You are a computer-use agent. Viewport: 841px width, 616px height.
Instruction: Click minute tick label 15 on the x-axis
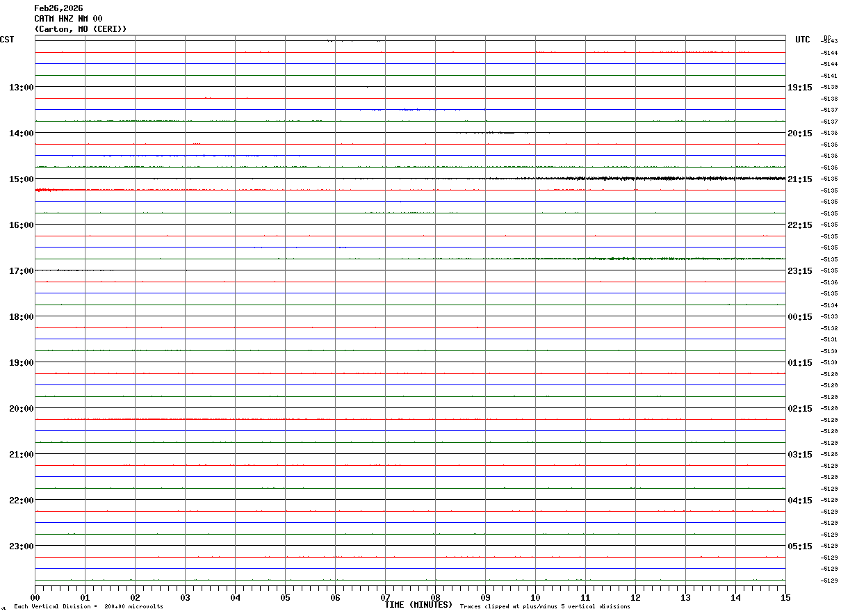[x=785, y=597]
